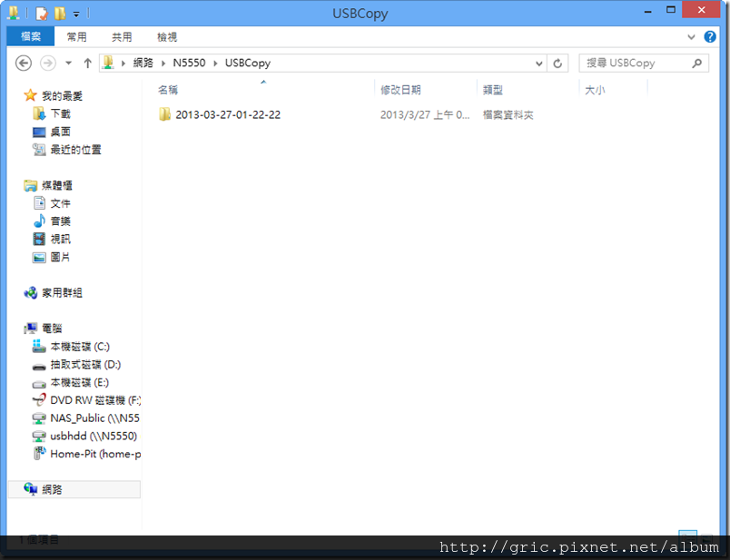The image size is (730, 560).
Task: Click the 2013-03-27-01-22-22 folder icon
Action: click(164, 114)
